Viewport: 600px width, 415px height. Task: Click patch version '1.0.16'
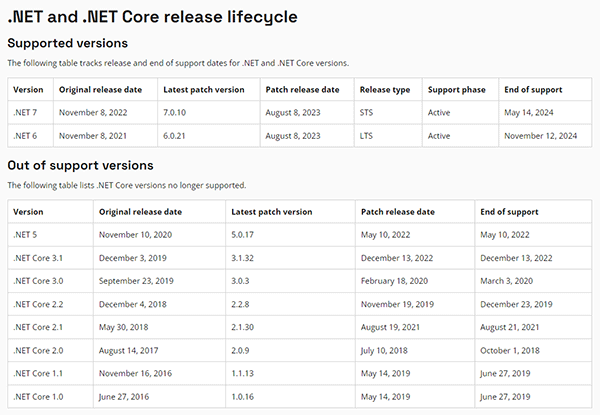coord(242,397)
